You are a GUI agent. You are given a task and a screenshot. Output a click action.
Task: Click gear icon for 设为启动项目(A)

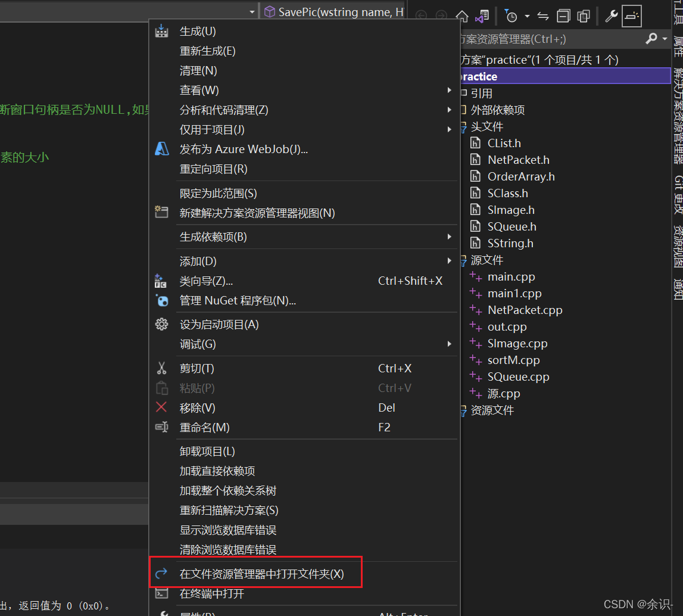click(x=161, y=324)
